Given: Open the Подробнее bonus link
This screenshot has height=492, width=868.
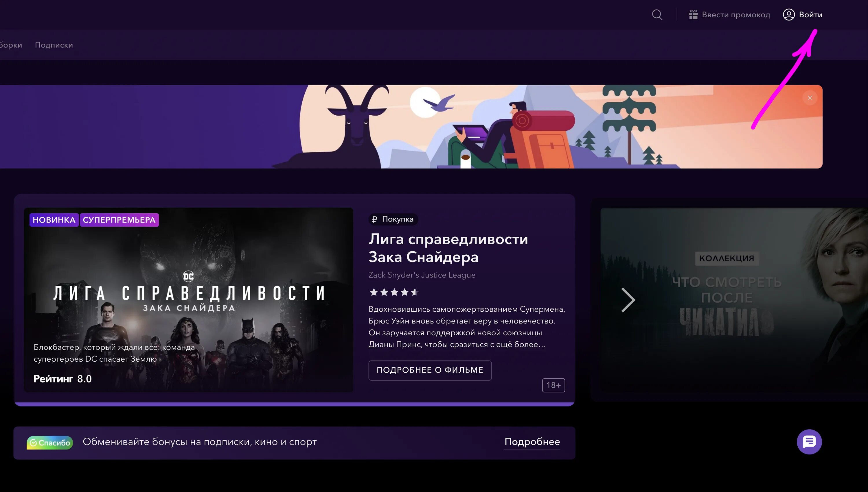Looking at the screenshot, I should tap(532, 442).
